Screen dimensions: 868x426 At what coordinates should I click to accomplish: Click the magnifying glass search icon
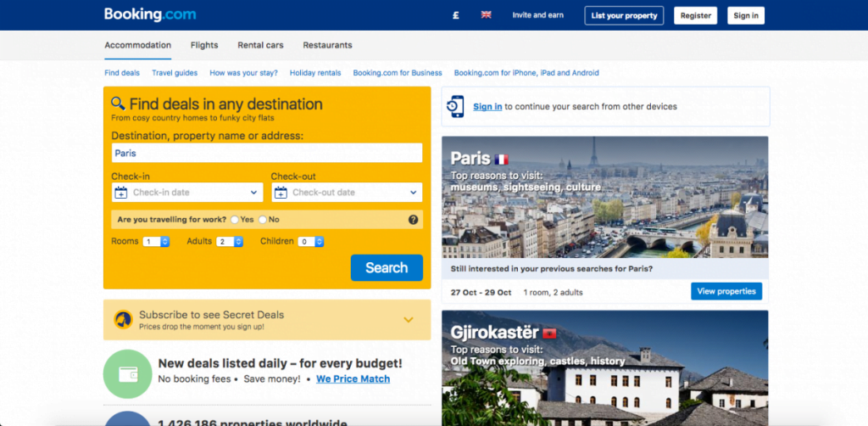tap(118, 104)
